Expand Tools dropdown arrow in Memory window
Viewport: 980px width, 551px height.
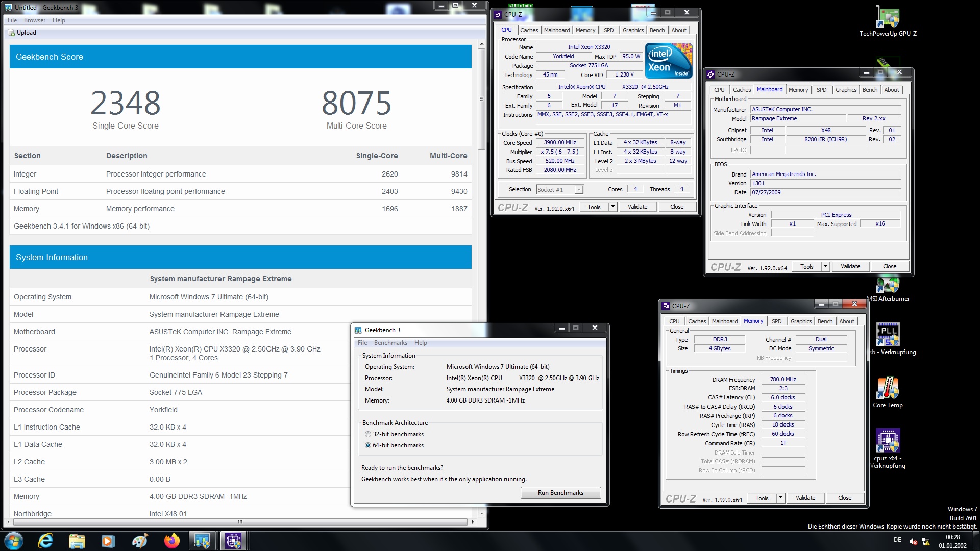pos(780,498)
